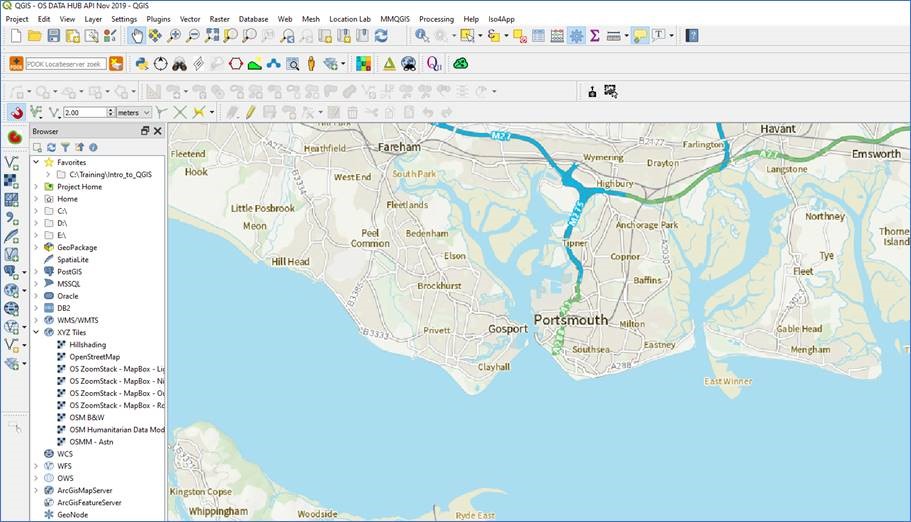
Task: Toggle snapping with the red magnet icon
Action: 16,112
